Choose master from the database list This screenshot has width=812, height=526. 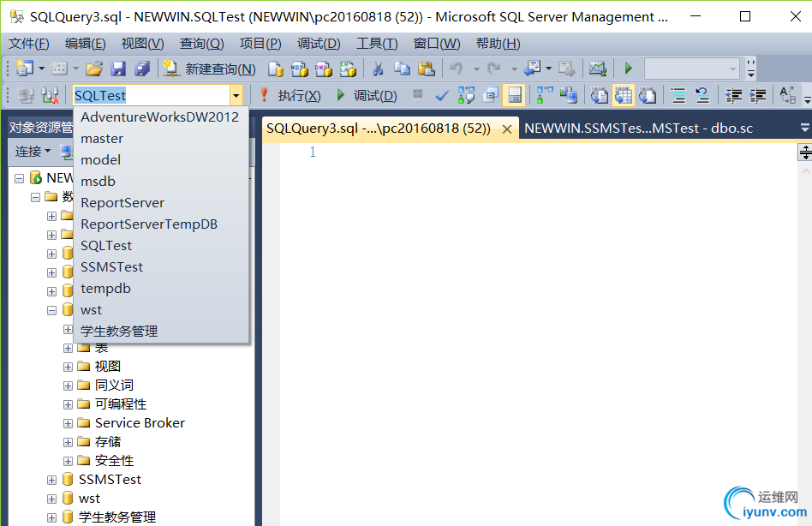tap(161, 139)
